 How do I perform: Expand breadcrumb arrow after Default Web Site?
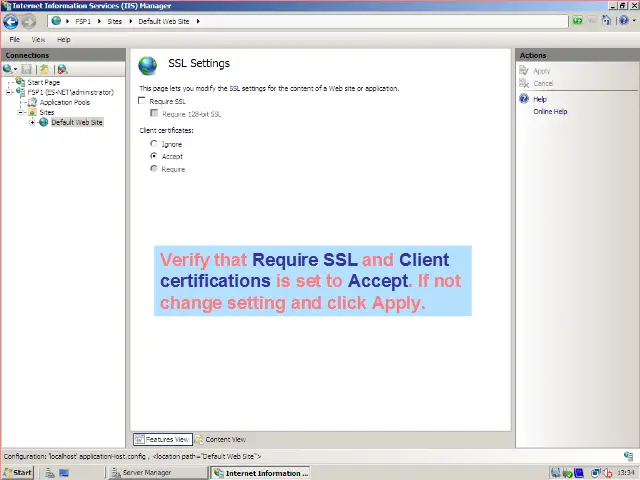198,21
